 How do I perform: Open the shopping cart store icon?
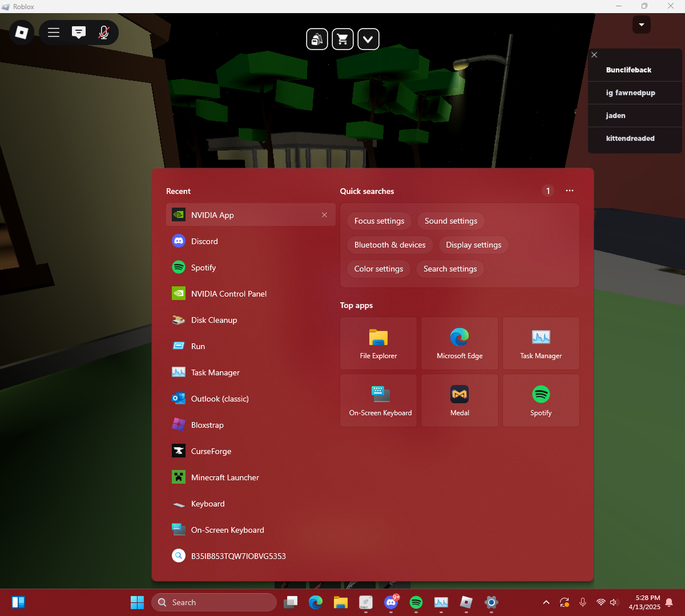[x=342, y=39]
